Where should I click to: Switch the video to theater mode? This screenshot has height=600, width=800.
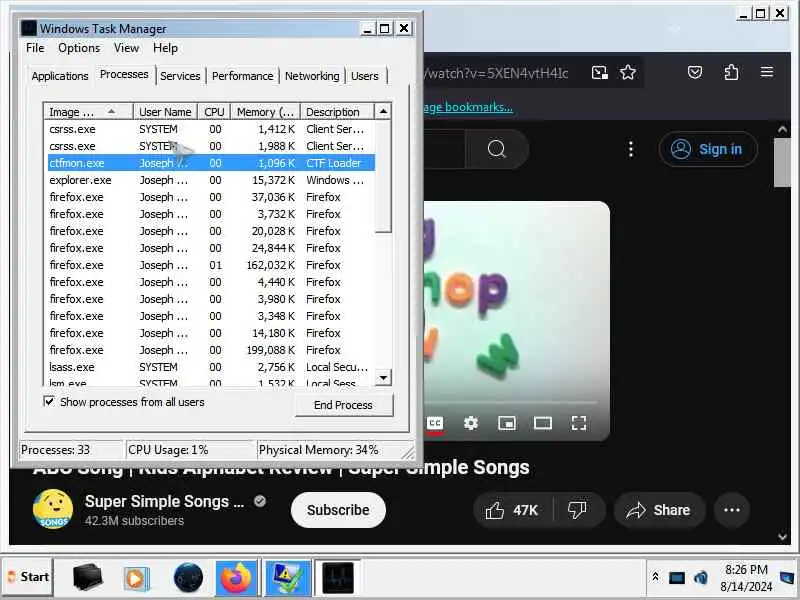tap(542, 423)
